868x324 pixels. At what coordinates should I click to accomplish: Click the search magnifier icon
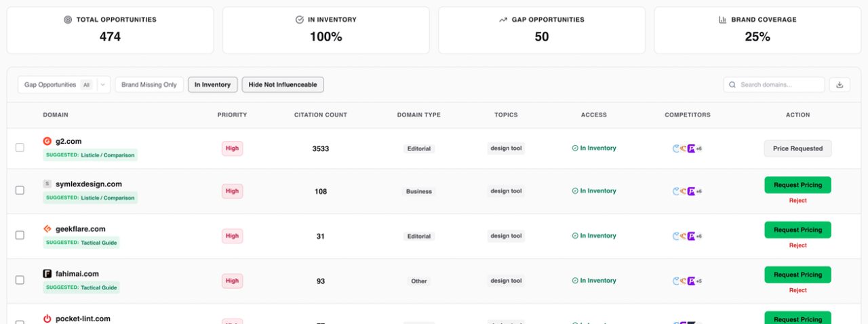pos(732,85)
